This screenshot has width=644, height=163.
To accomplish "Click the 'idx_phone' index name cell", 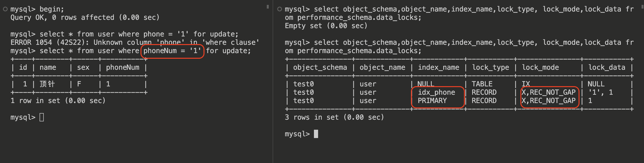I will click(x=437, y=93).
